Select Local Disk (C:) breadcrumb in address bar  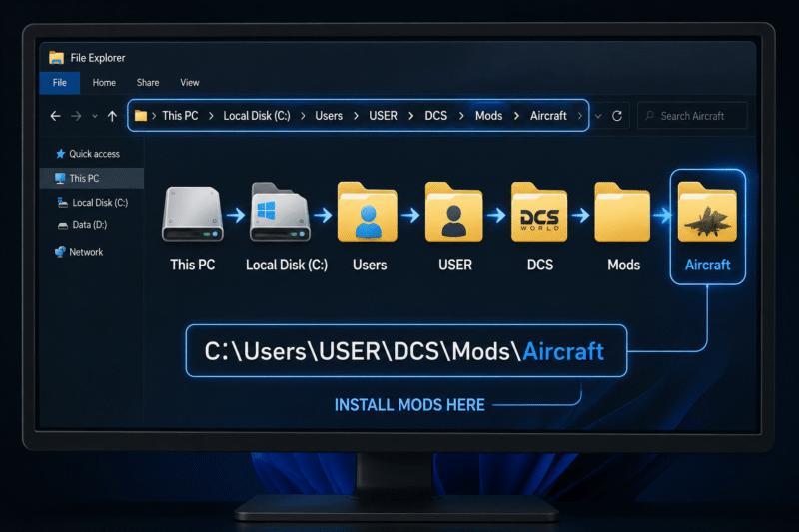coord(257,116)
